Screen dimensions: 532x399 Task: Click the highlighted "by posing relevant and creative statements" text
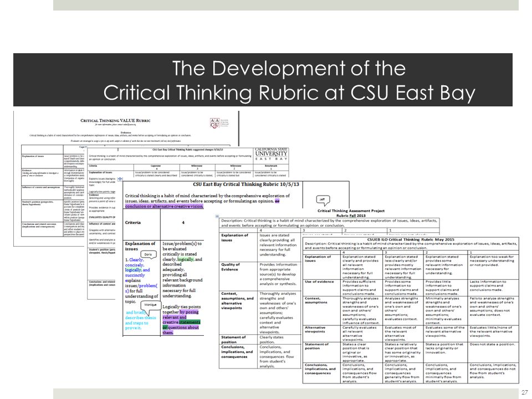click(181, 317)
